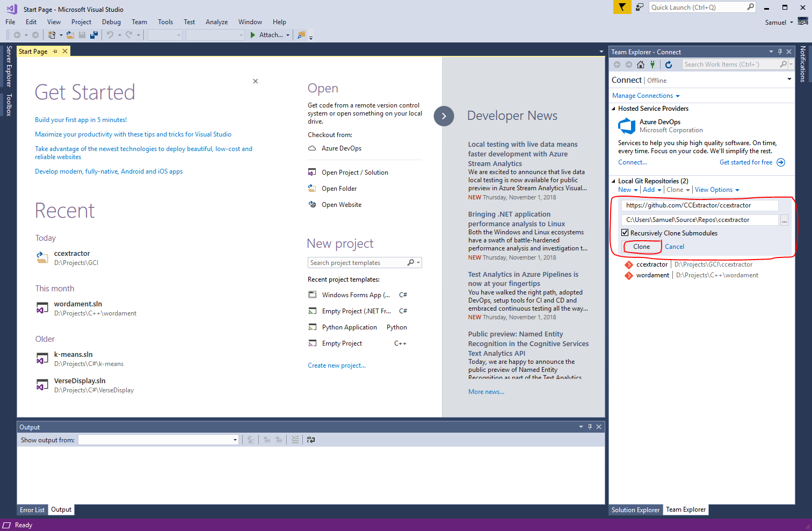This screenshot has height=531, width=812.
Task: Click the Refresh icon in Team Explorer
Action: click(669, 64)
